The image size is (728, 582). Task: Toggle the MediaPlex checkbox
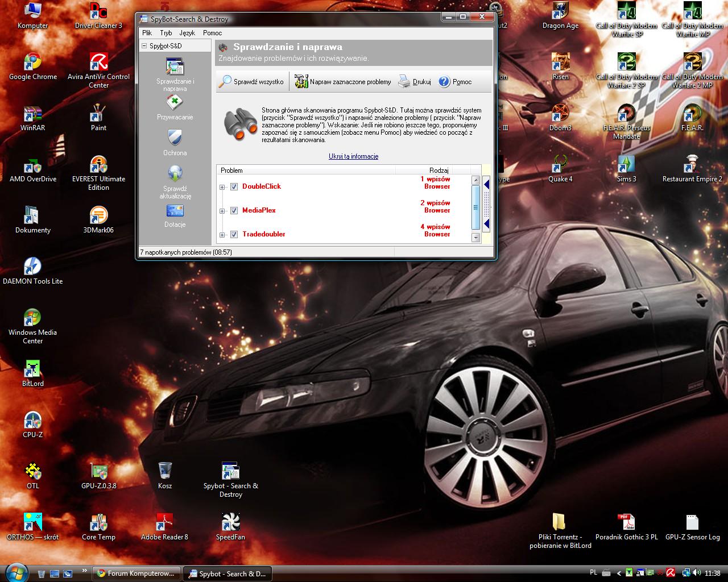(234, 210)
